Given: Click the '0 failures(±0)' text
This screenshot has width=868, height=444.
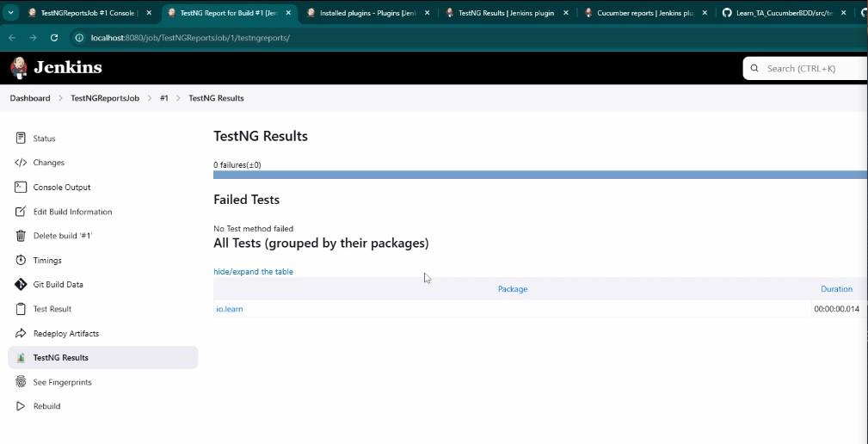Looking at the screenshot, I should point(237,165).
